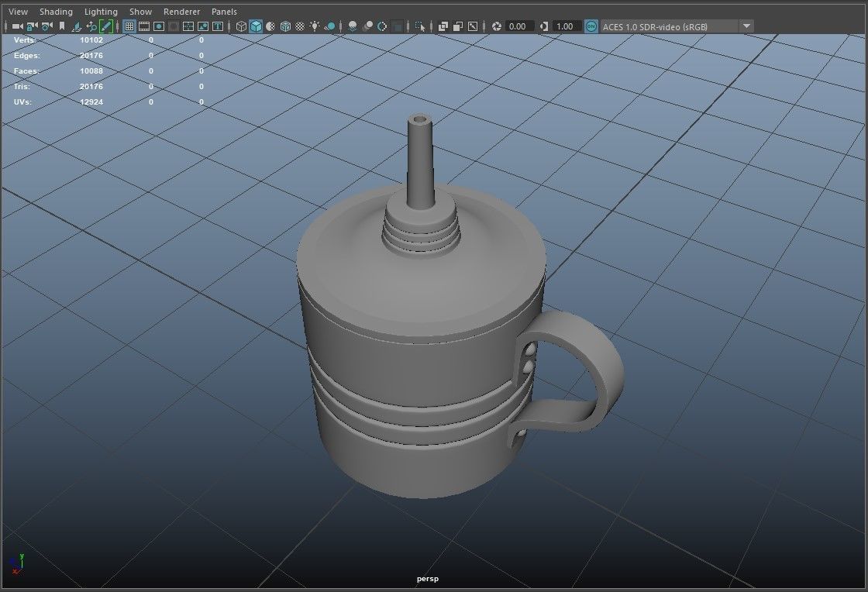Toggle the Depth of Field icon

point(397,26)
